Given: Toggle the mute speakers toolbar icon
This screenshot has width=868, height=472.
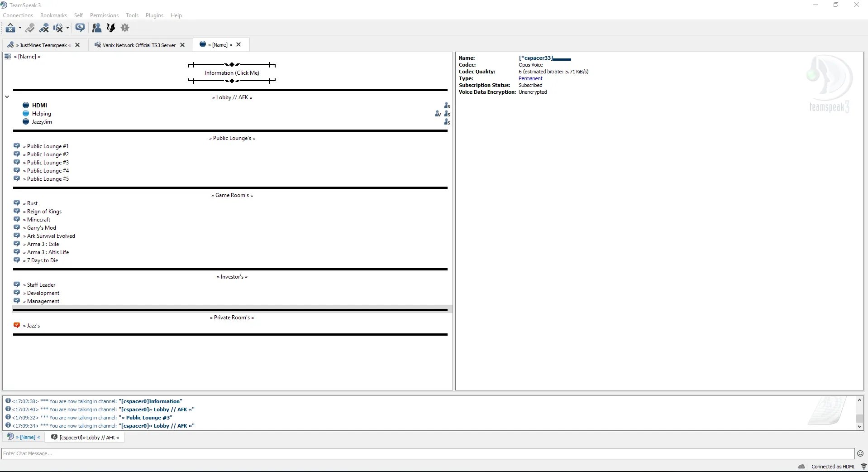Looking at the screenshot, I should [58, 28].
